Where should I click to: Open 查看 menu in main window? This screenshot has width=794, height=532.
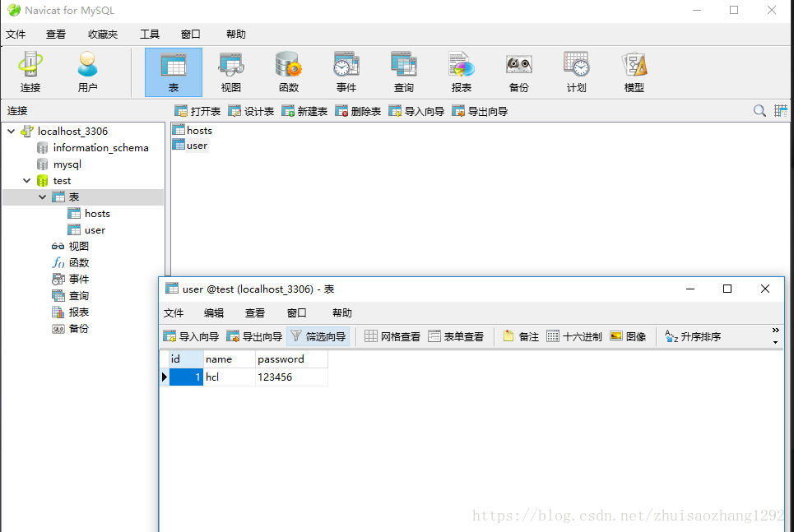coord(56,34)
